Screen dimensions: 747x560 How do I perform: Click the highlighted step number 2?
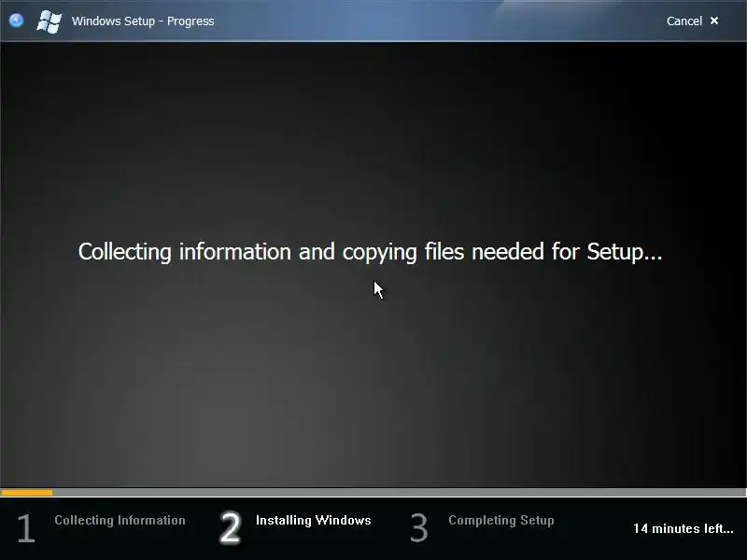pyautogui.click(x=230, y=527)
